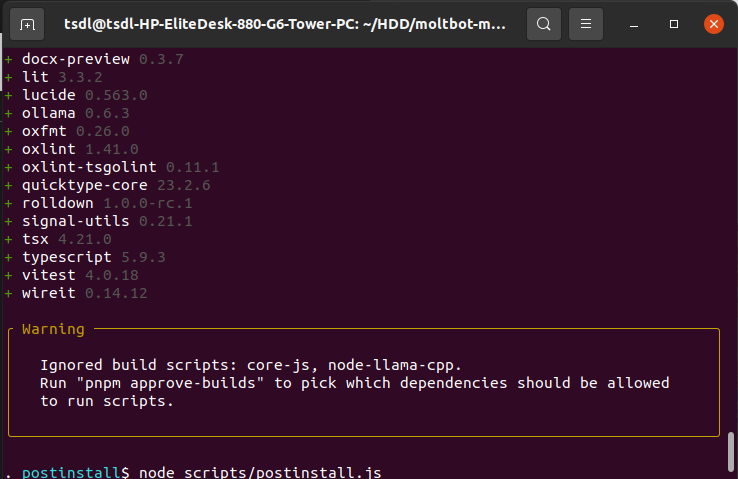Click on the ollama package entry
738x479 pixels.
tap(49, 113)
